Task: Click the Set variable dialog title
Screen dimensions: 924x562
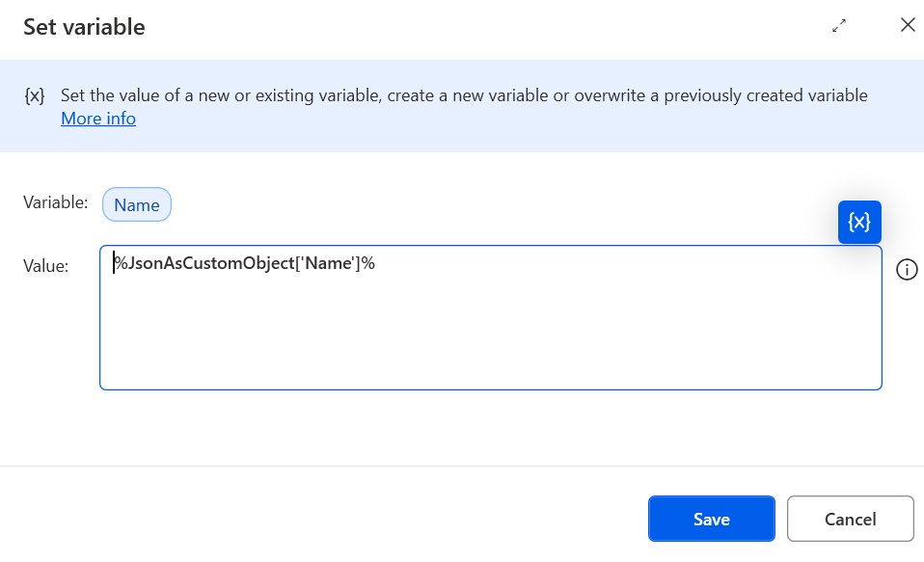Action: pos(84,27)
